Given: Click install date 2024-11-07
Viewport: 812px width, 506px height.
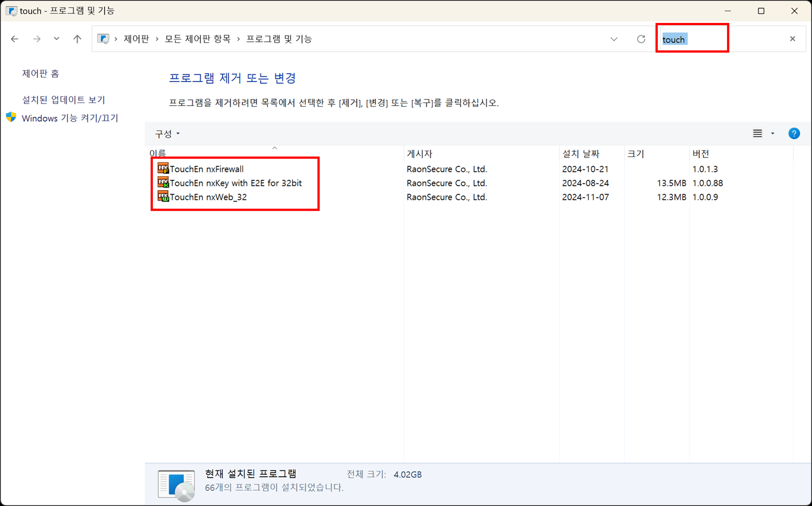Looking at the screenshot, I should (585, 197).
